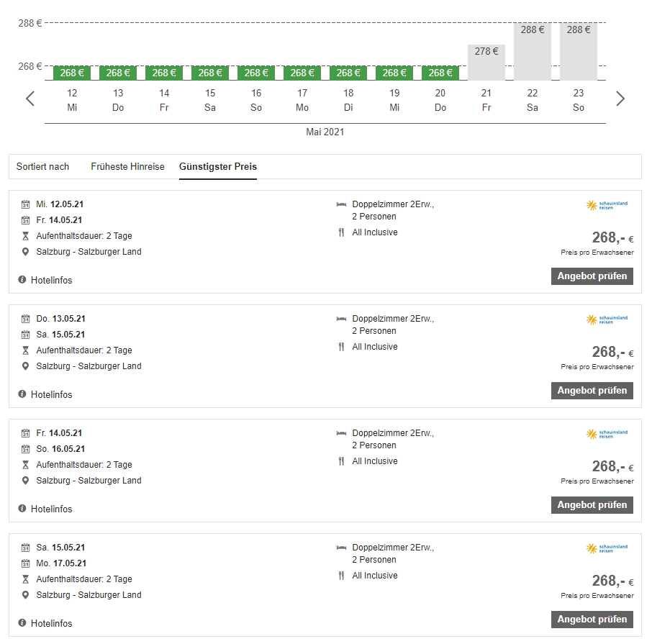The width and height of the screenshot is (652, 644).
Task: Open Hotelinfos for the 14.05.21 offer
Action: click(x=51, y=509)
